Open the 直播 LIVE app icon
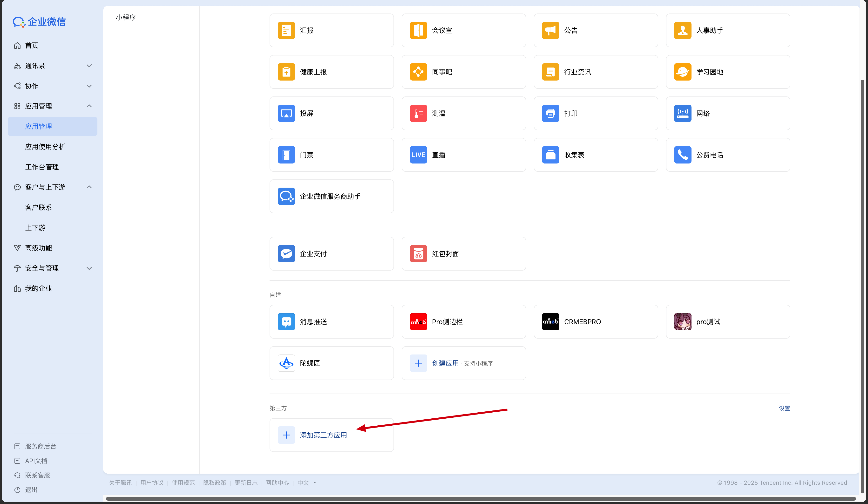This screenshot has width=868, height=504. pyautogui.click(x=418, y=155)
